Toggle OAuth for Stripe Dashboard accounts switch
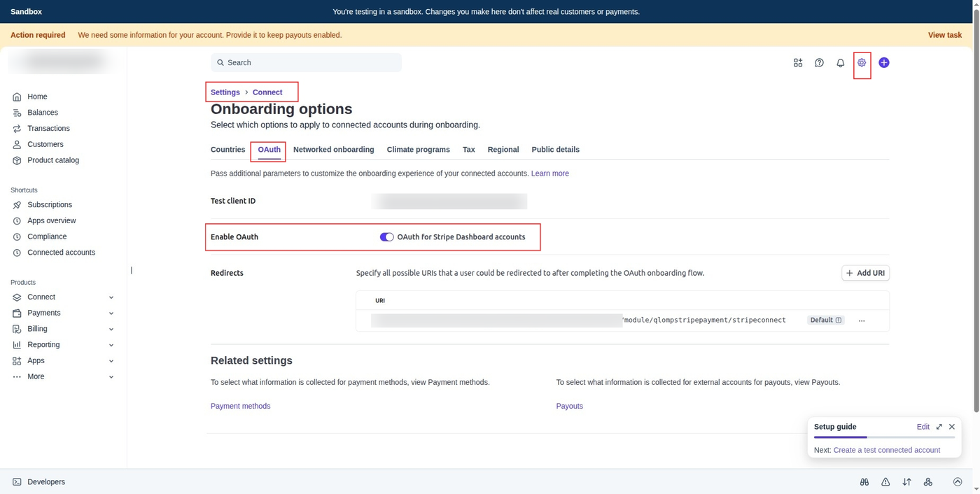 click(x=386, y=237)
